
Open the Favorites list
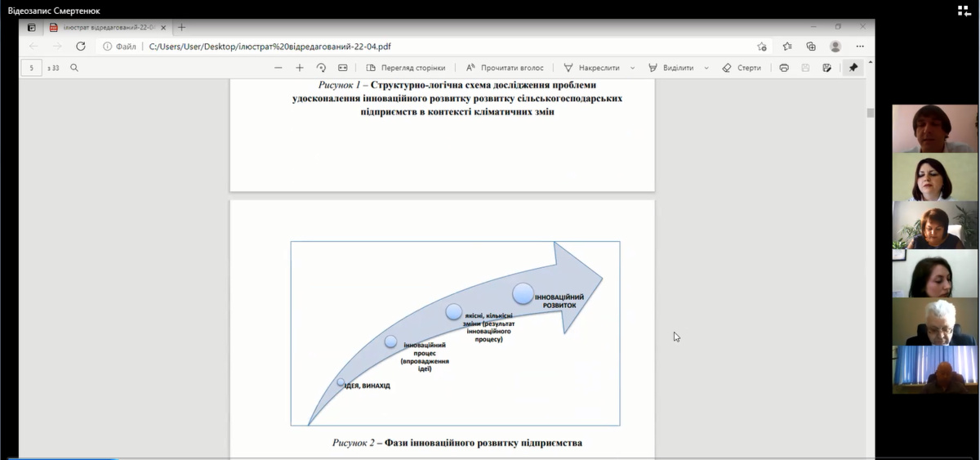tap(787, 47)
